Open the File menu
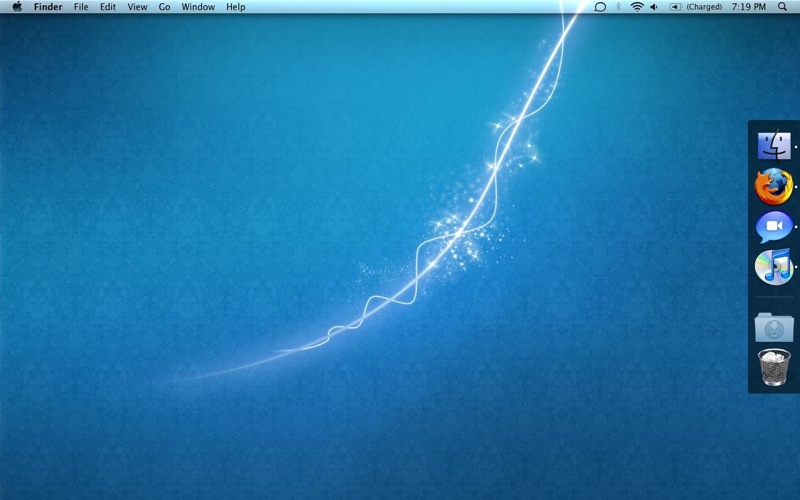800x500 pixels. click(x=81, y=7)
